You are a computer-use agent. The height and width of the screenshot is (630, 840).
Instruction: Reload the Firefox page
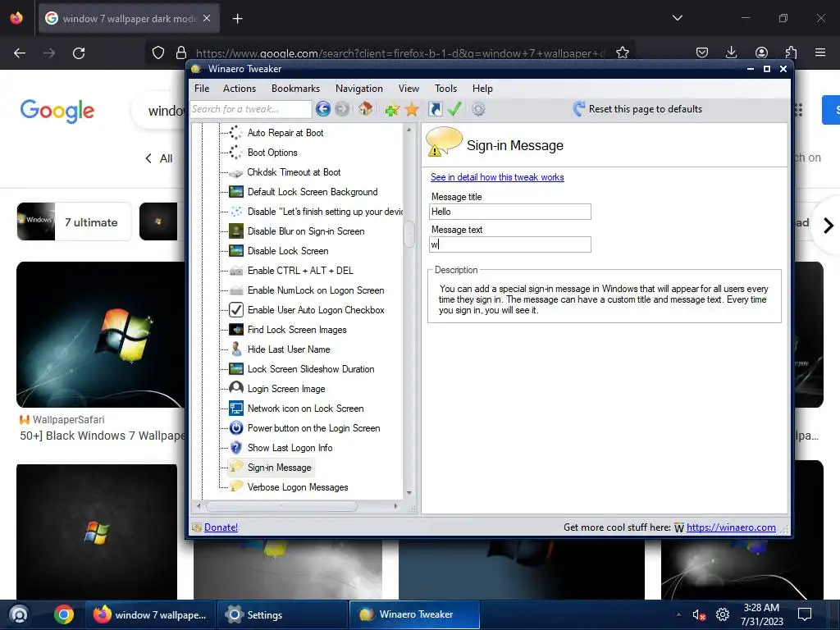pyautogui.click(x=79, y=53)
